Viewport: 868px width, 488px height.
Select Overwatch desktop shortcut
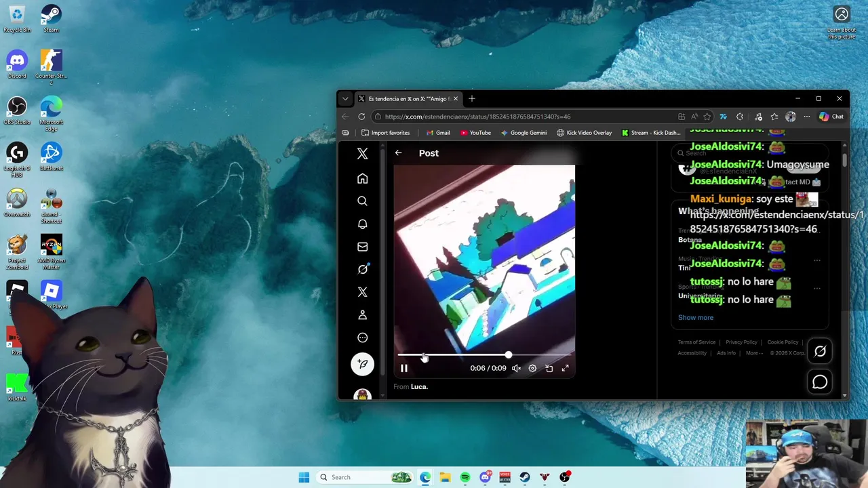pyautogui.click(x=17, y=203)
